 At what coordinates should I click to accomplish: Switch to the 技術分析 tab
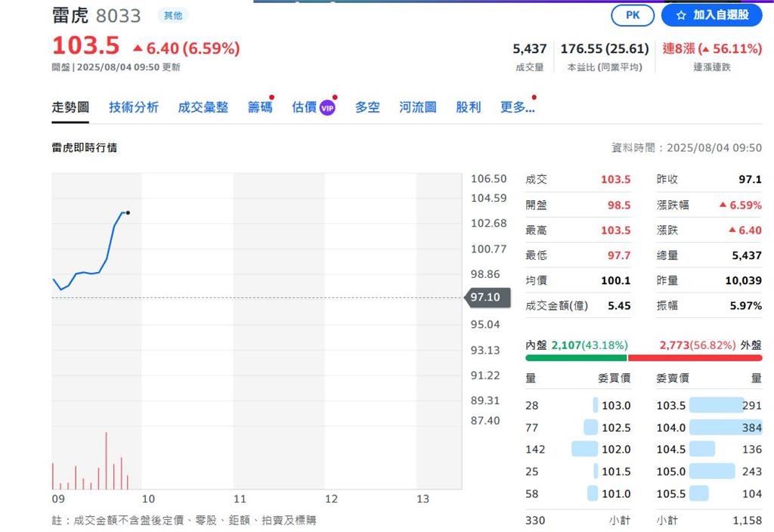tap(133, 107)
